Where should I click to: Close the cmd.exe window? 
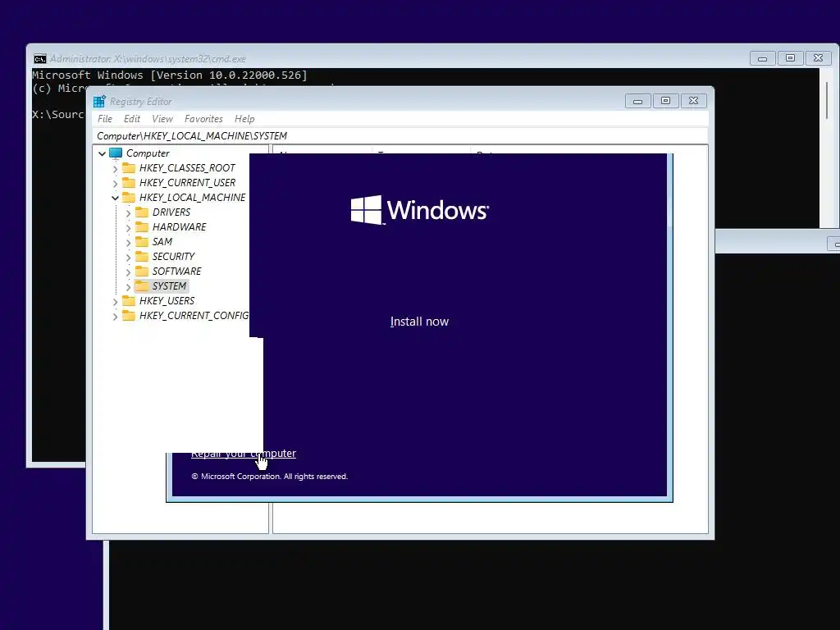pos(818,58)
